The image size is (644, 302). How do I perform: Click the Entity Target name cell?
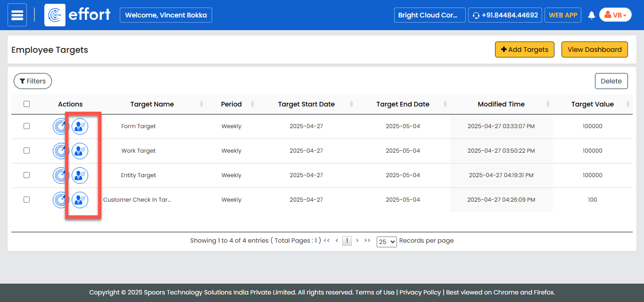(138, 175)
